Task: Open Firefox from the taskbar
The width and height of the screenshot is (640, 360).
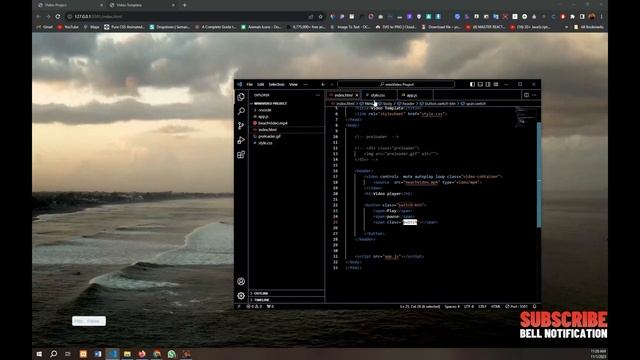Action: [142, 354]
